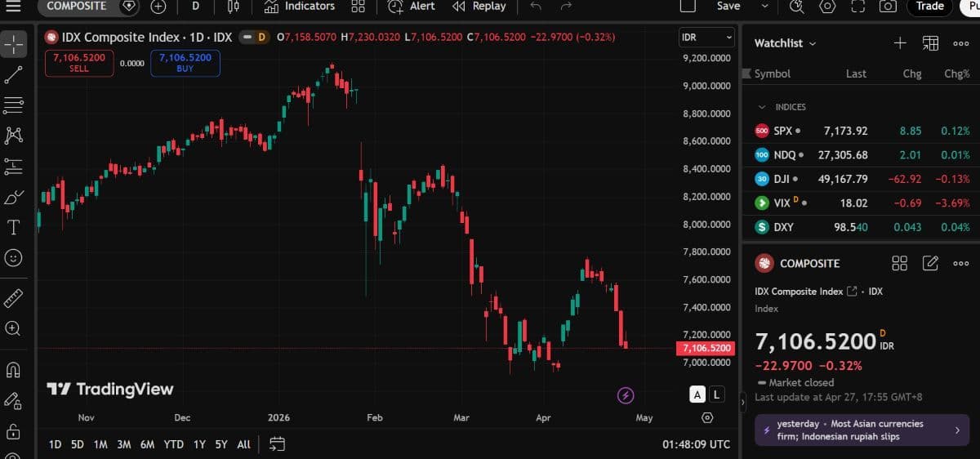Select the DJI row in watchlist
Image resolution: width=980 pixels, height=459 pixels.
tap(861, 179)
